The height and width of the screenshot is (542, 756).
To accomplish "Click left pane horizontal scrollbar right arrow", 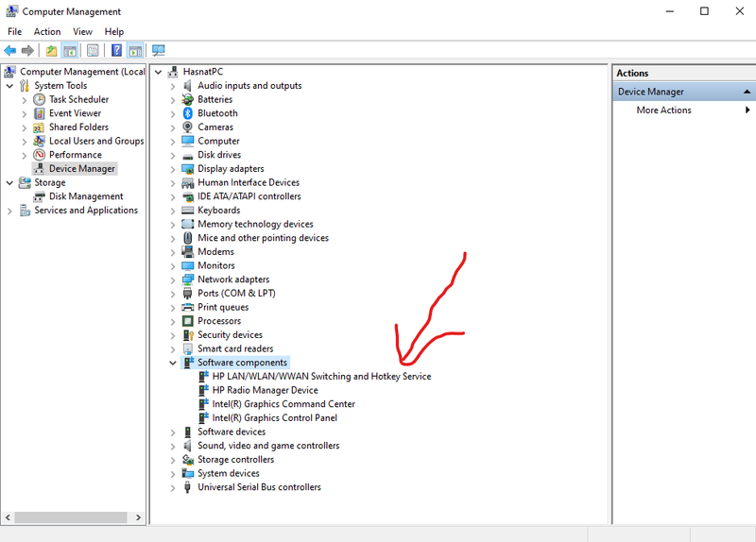I will [138, 517].
